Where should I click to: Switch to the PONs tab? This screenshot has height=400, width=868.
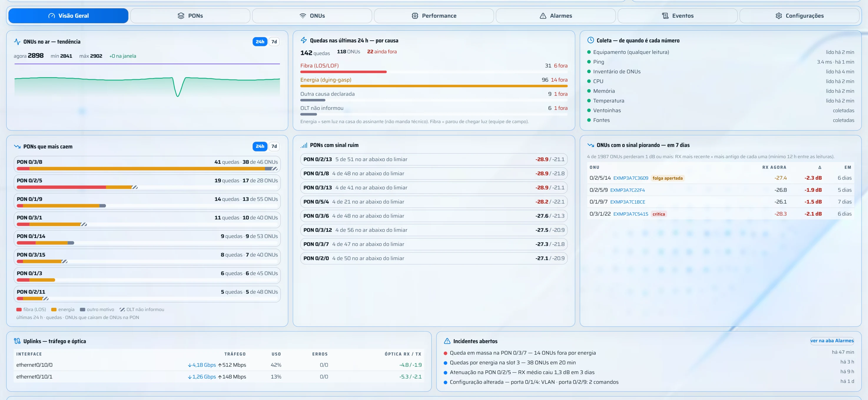[190, 16]
